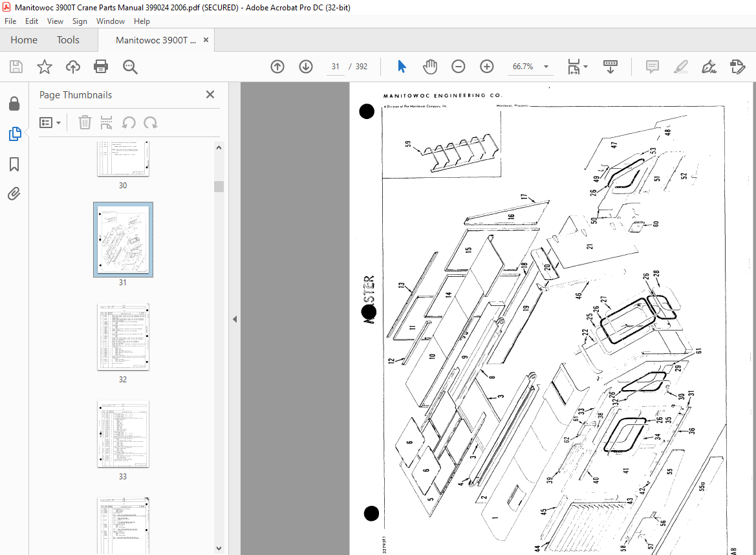Toggle scrolling mode in read view
This screenshot has height=555, width=756.
click(x=610, y=67)
